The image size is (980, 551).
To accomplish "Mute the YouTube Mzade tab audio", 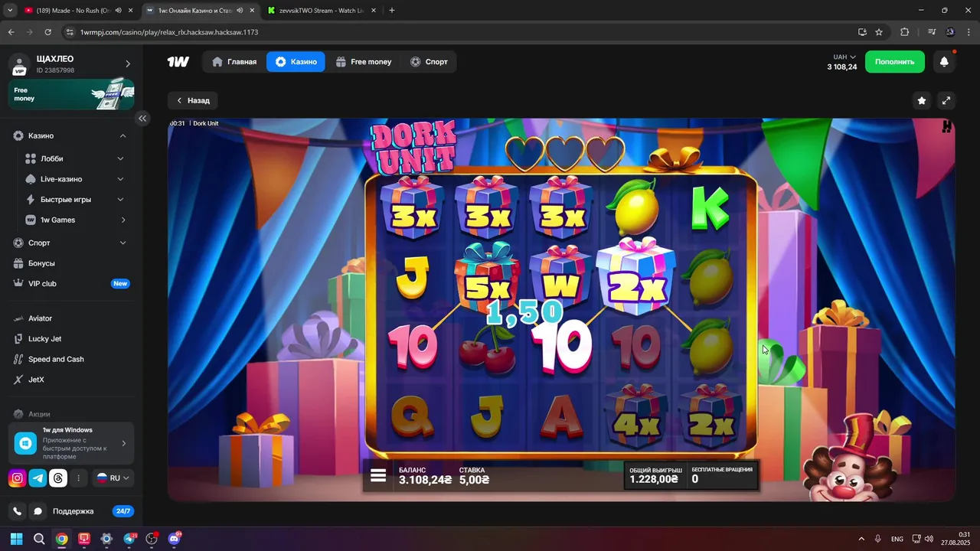I will [119, 11].
